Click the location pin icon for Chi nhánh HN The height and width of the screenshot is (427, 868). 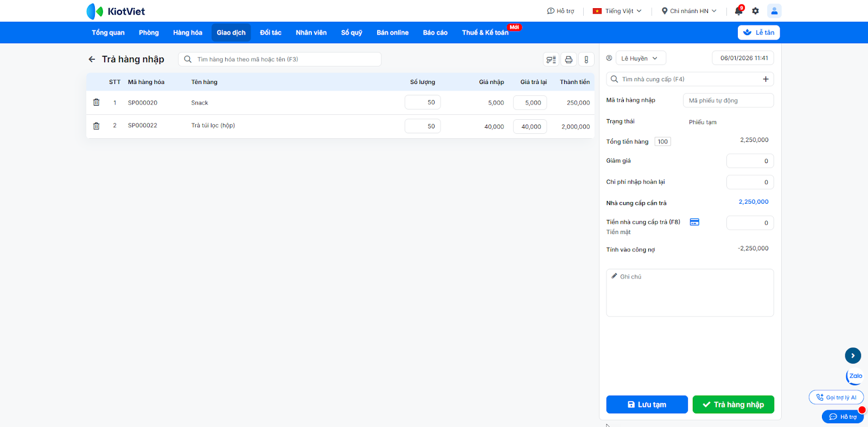coord(665,11)
